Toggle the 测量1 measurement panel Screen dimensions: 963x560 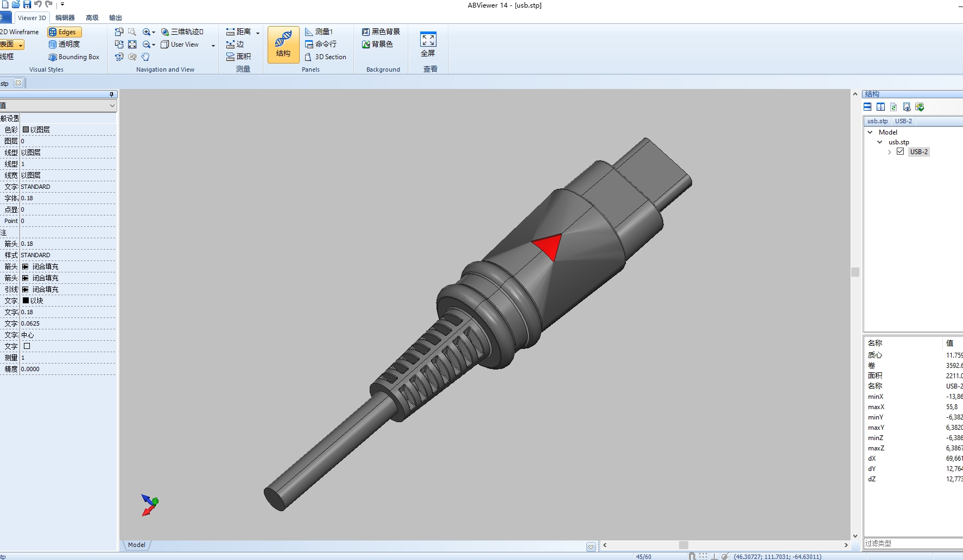click(x=319, y=32)
